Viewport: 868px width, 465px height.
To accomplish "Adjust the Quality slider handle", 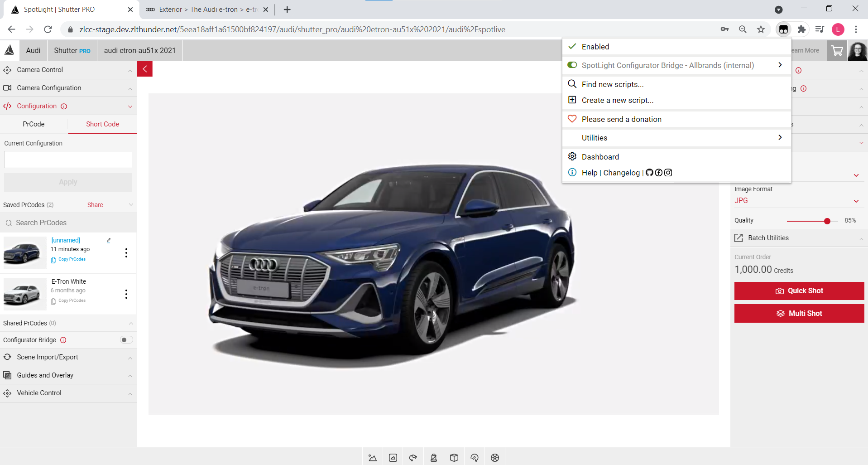I will pos(827,221).
